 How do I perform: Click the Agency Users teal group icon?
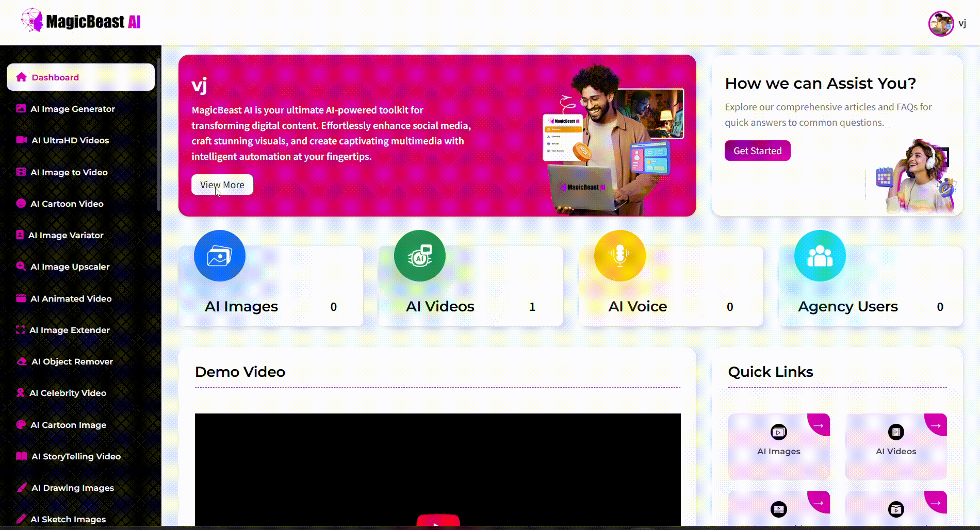(x=820, y=256)
